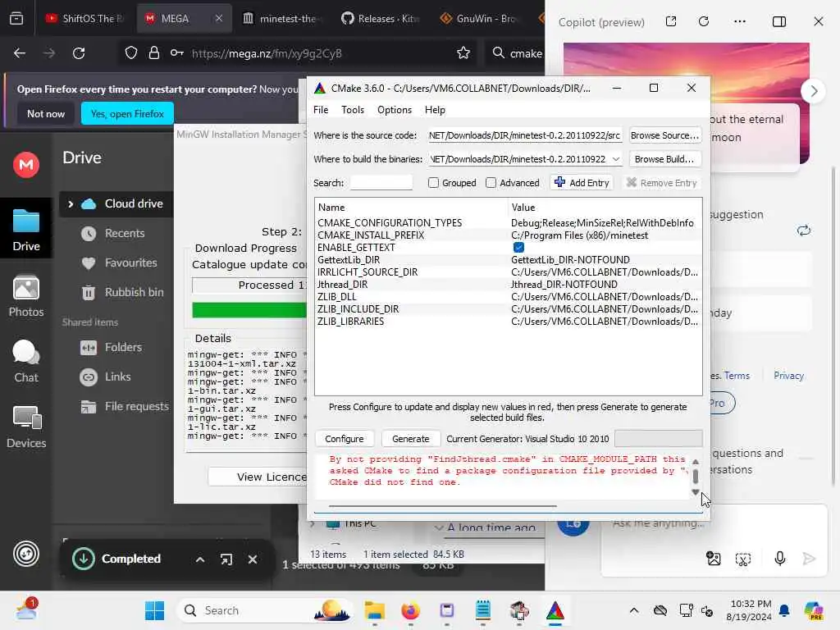Refresh the Copilot panel
The height and width of the screenshot is (630, 840).
704,21
